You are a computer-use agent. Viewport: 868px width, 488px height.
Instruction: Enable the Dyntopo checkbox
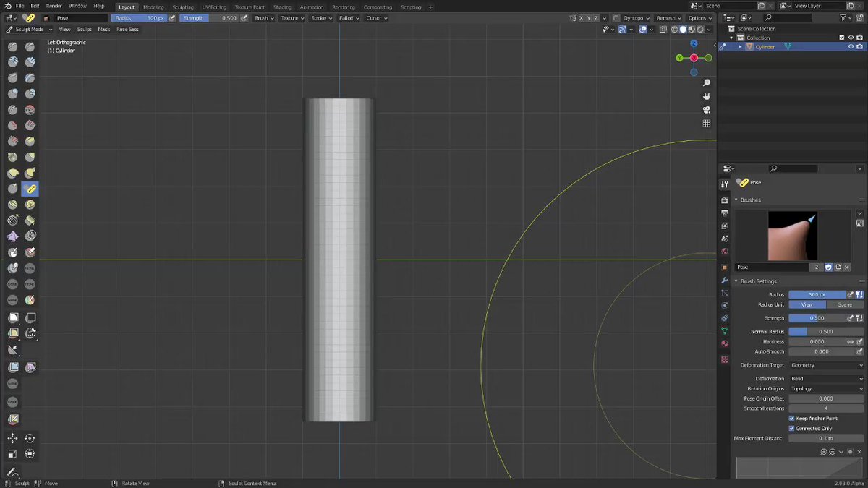pos(616,18)
